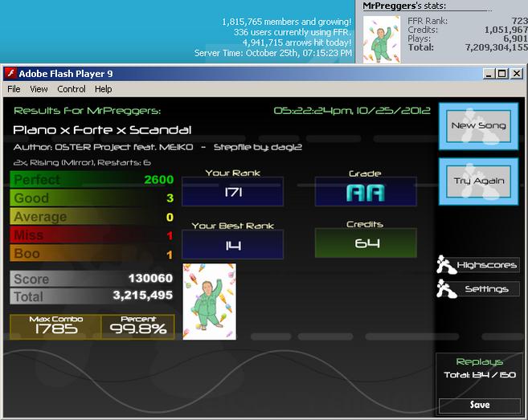Click the AA grade box
528x420 pixels.
pos(366,191)
